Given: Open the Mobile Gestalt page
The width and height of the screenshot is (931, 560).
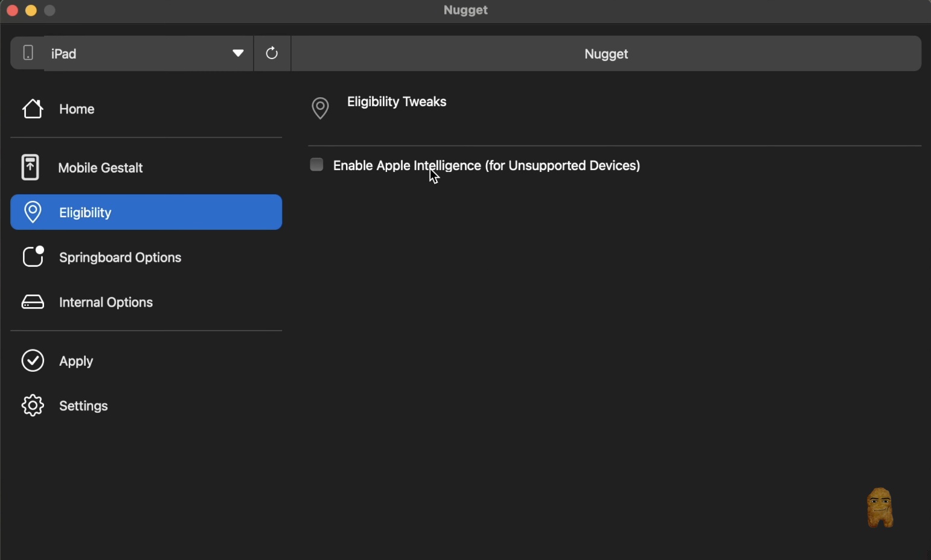Looking at the screenshot, I should (146, 168).
